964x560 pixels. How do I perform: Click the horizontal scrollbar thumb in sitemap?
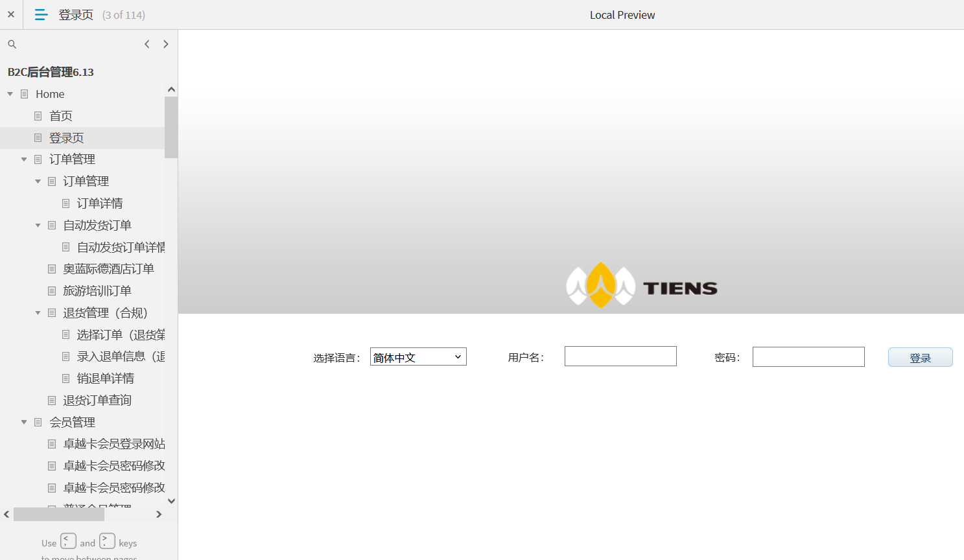pos(59,515)
